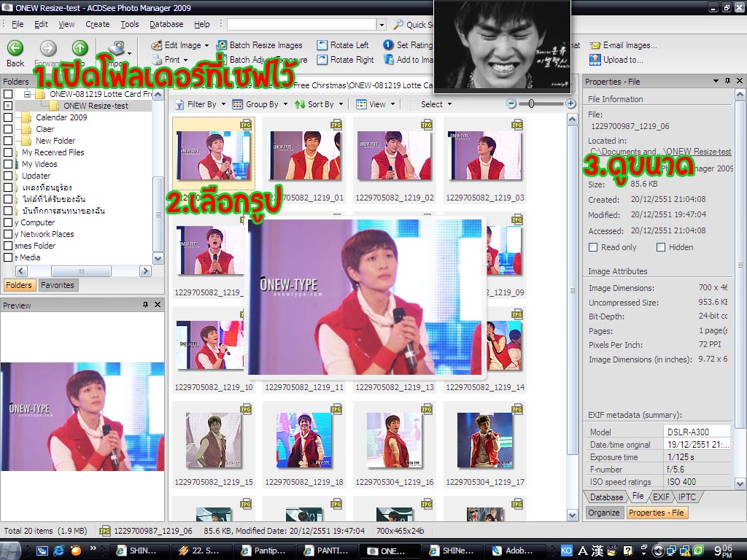Switch to the Favorites tab
The height and width of the screenshot is (560, 747).
[x=57, y=285]
